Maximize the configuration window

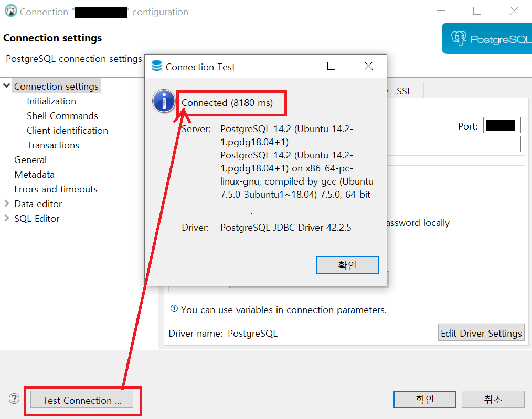click(477, 11)
